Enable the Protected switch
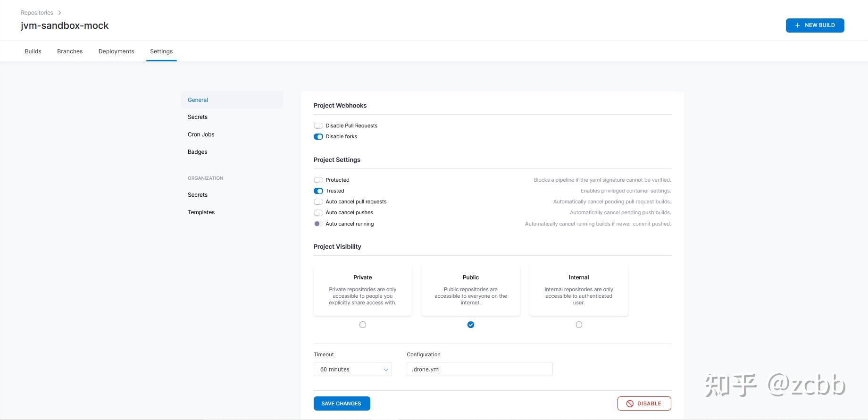Image resolution: width=868 pixels, height=420 pixels. click(318, 180)
